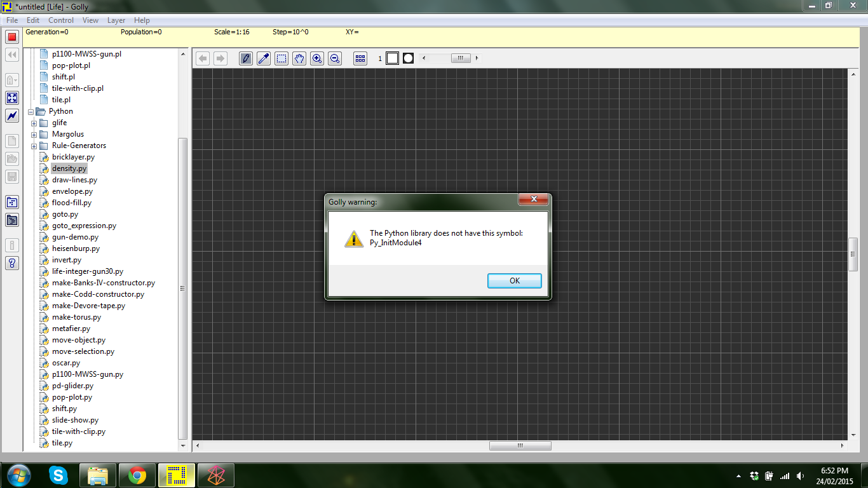Click the New Pattern icon
The width and height of the screenshot is (868, 488).
12,141
